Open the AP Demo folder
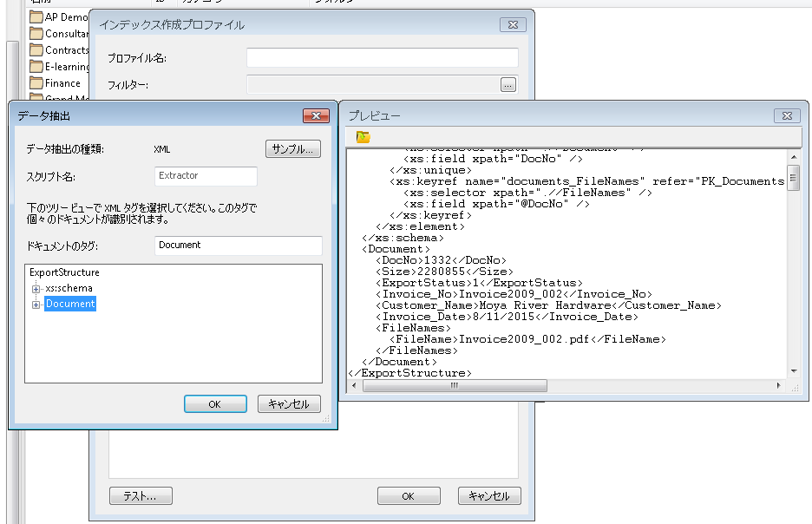Screen dimensions: 812x524 (59, 17)
